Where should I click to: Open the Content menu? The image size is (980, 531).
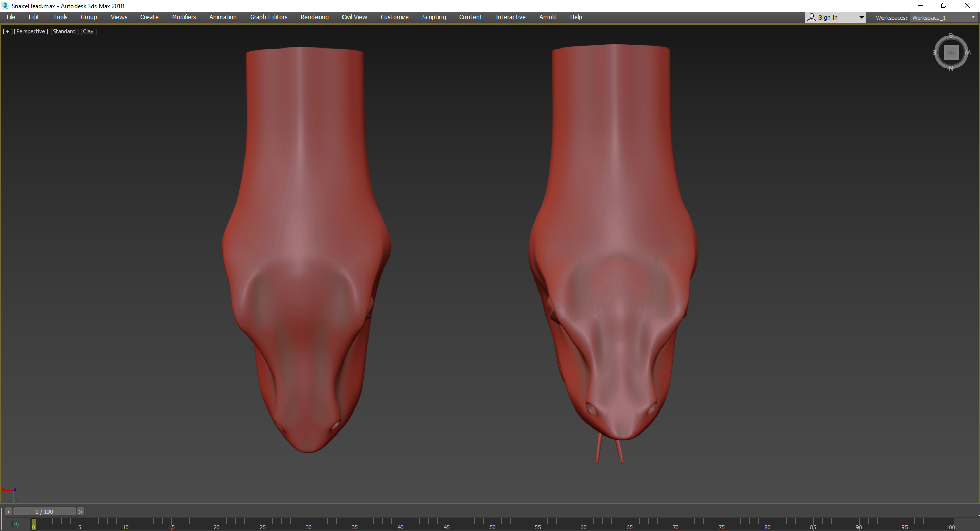coord(471,17)
